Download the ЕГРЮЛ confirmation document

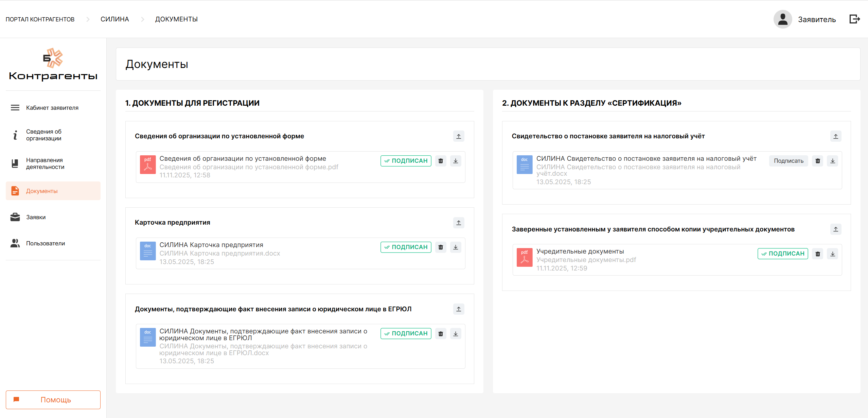456,333
